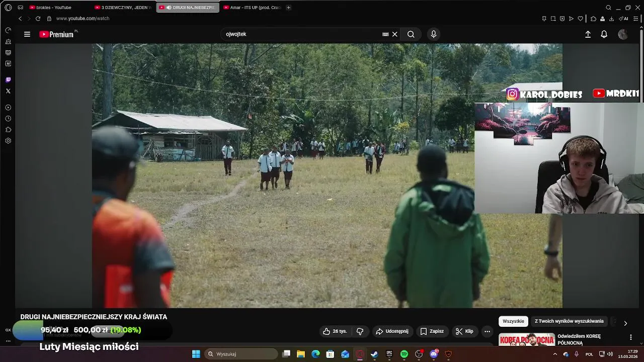Open a new browser tab
Image resolution: width=644 pixels, height=362 pixels.
[x=288, y=8]
